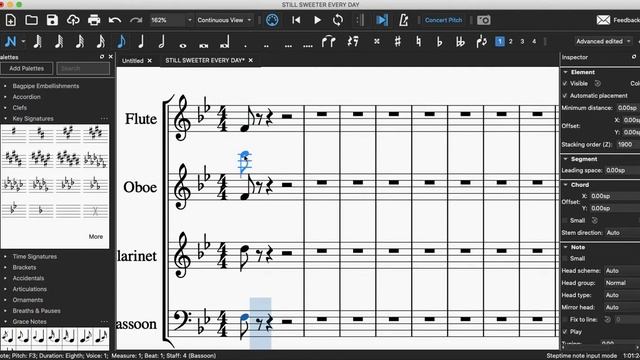Screen dimensions: 640x360
Task: Add augmentation dot to note
Action: pyautogui.click(x=245, y=46)
